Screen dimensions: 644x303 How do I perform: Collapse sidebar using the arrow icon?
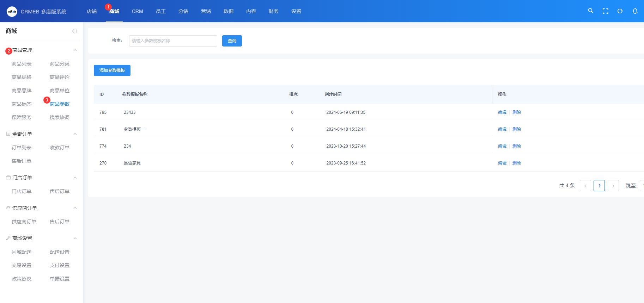74,31
